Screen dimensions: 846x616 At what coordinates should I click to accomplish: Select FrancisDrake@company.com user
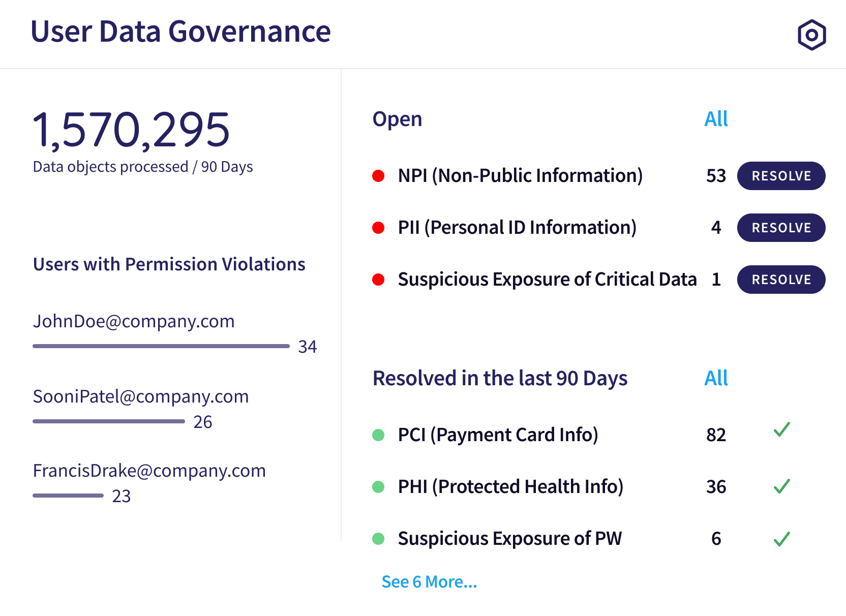click(149, 471)
